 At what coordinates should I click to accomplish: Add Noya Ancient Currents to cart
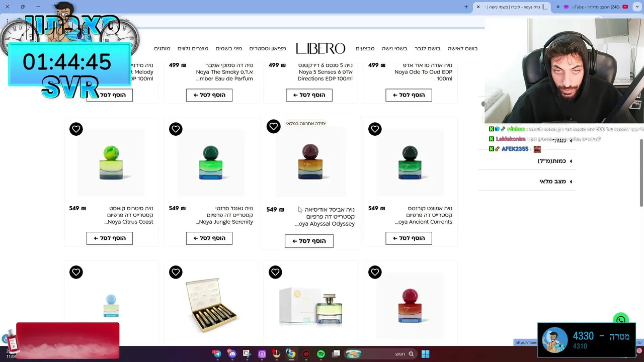click(409, 238)
